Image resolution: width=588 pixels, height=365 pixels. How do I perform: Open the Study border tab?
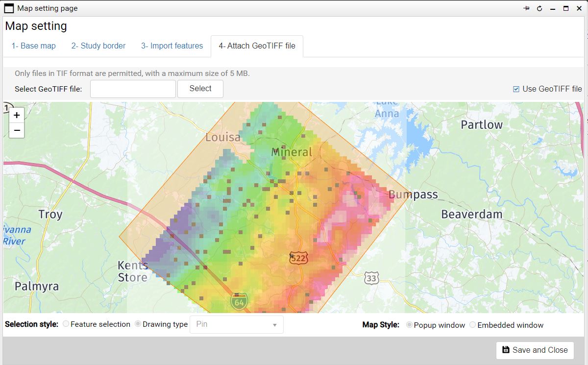tap(98, 46)
